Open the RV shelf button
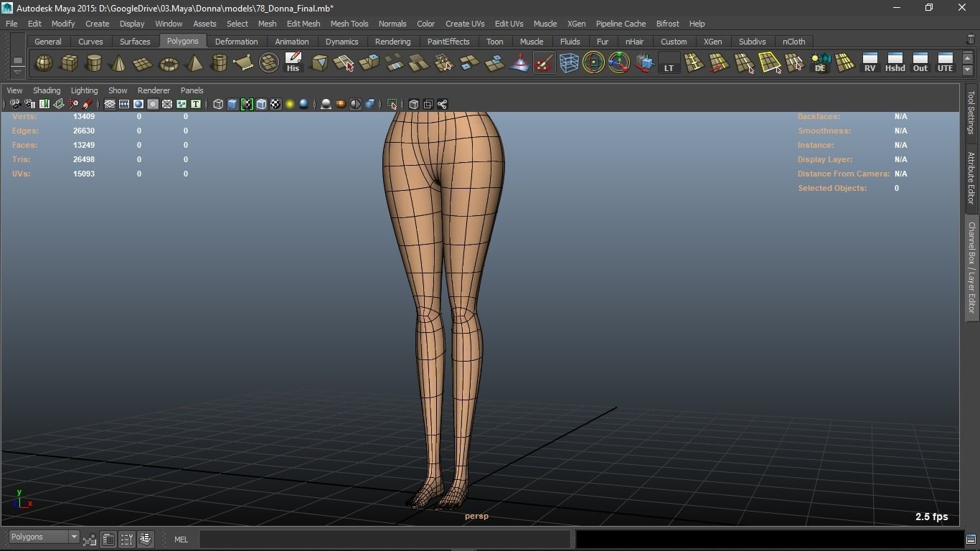Screen dimensions: 980x551 coord(870,63)
